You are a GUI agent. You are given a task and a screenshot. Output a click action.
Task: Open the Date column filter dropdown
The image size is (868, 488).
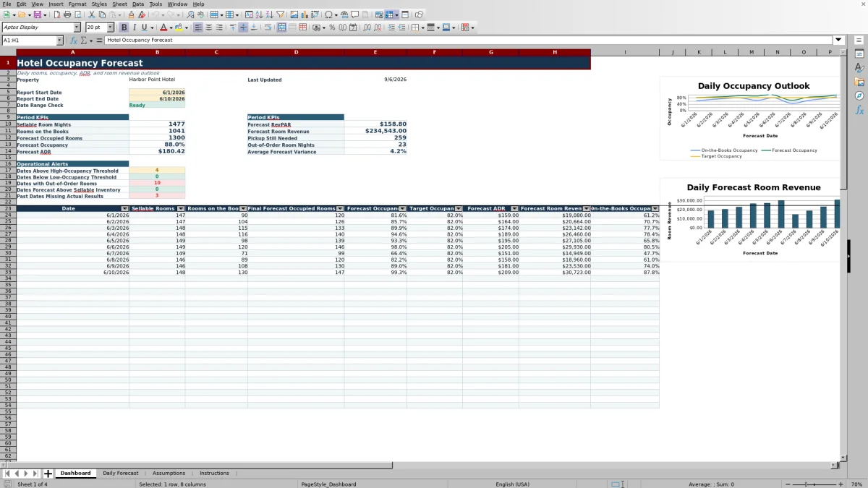click(x=125, y=208)
